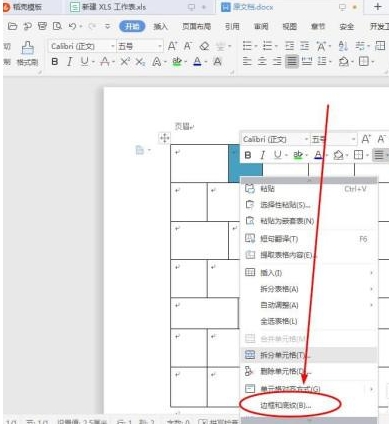Click the undo arrow icon
Screen dimensions: 389x424
[x=72, y=26]
